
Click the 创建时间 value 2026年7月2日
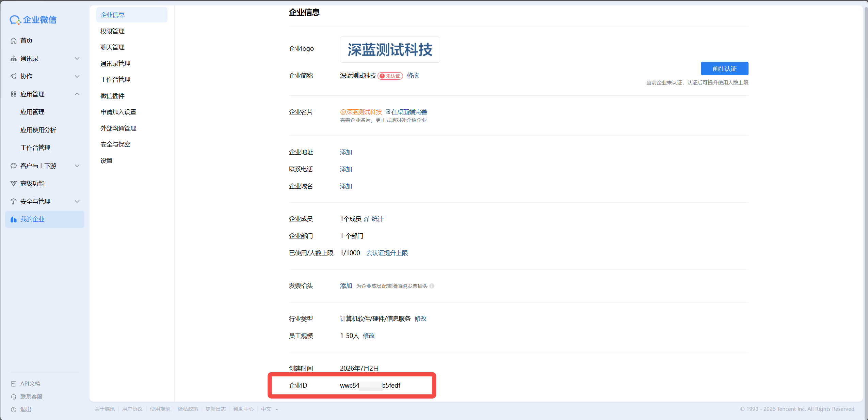pos(359,369)
